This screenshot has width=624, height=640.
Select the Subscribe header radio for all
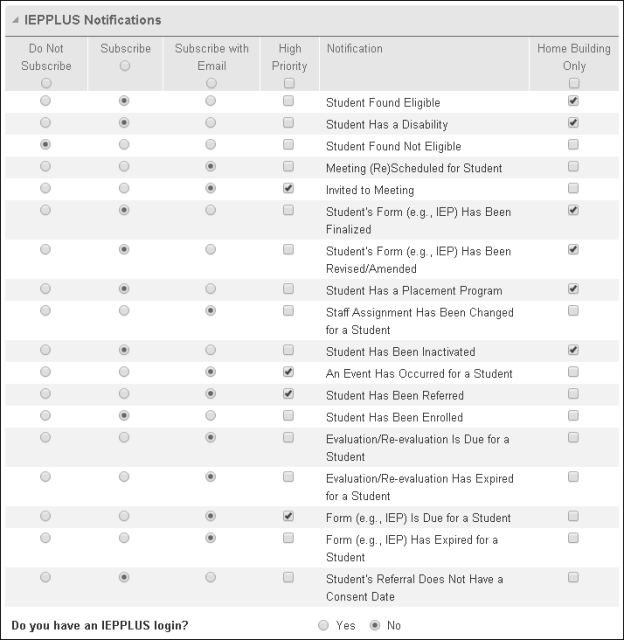125,66
